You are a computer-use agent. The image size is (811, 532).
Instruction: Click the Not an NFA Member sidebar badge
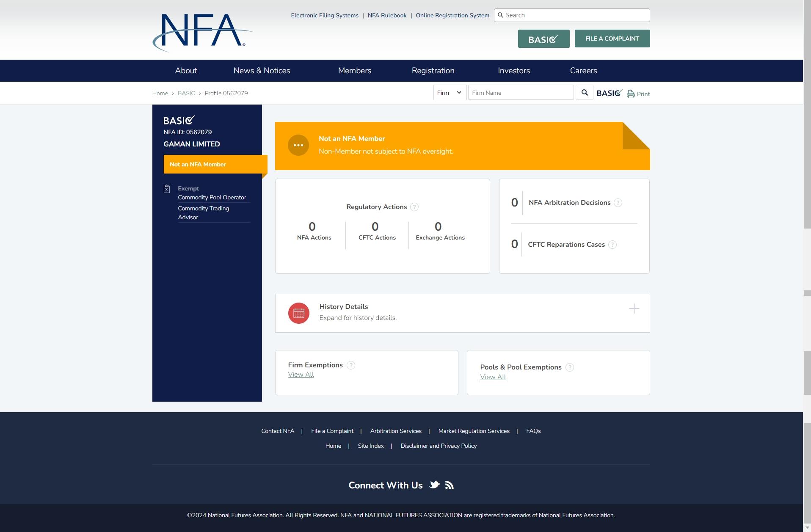215,164
